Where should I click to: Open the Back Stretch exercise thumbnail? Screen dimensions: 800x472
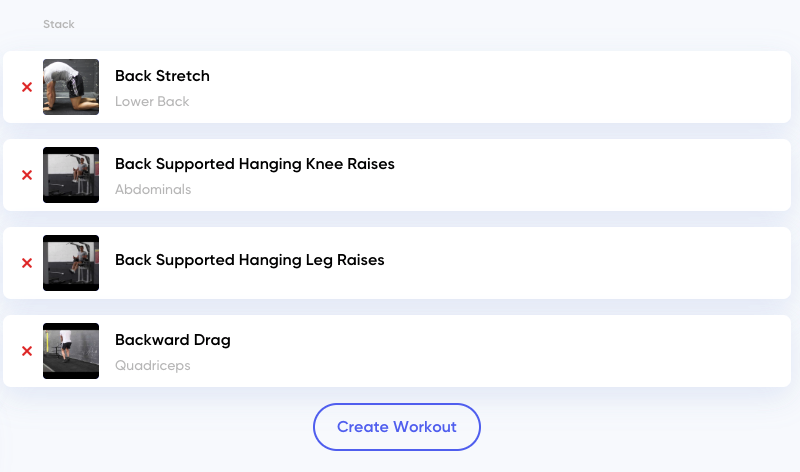coord(71,87)
